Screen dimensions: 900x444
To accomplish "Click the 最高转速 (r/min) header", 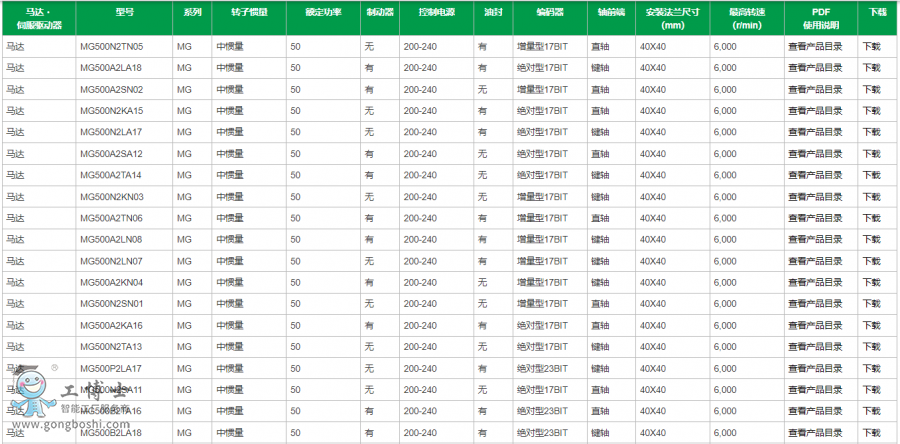I will pos(747,18).
